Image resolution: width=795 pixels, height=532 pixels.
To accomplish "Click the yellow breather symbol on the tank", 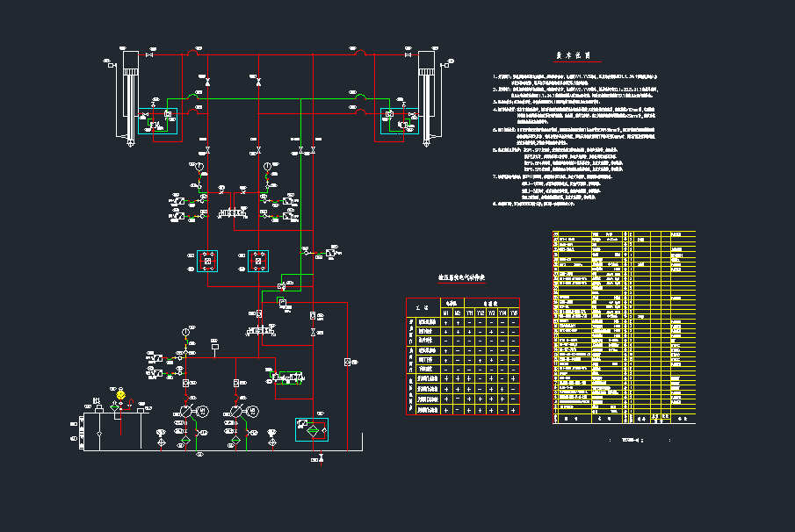I will click(x=121, y=396).
